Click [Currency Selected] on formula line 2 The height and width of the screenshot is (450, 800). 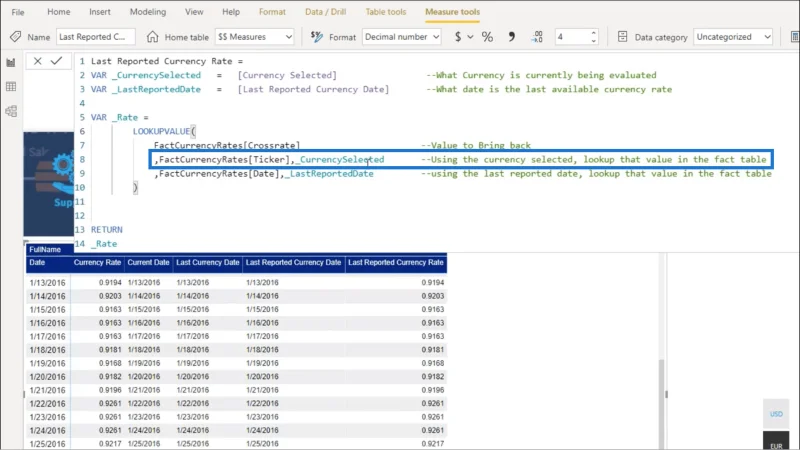[287, 75]
